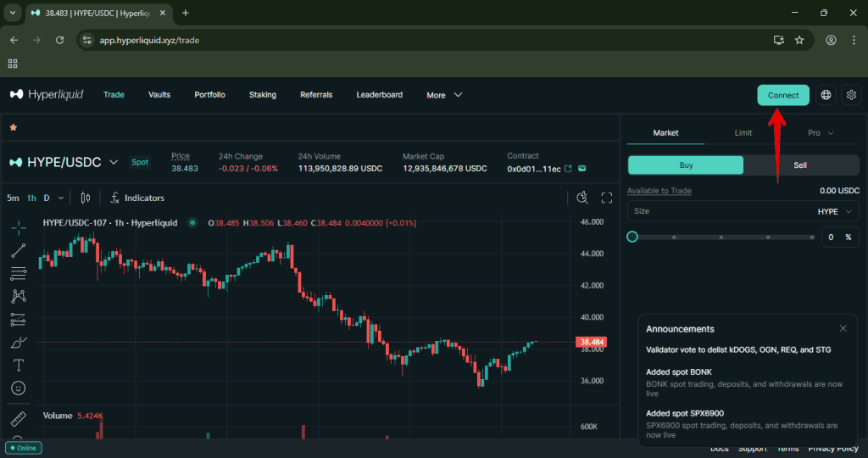Pick the text annotation tool
The height and width of the screenshot is (458, 868).
(18, 366)
